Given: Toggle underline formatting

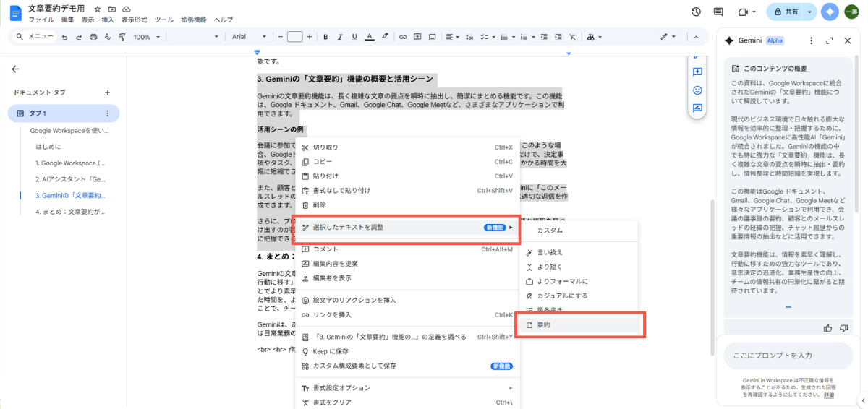Looking at the screenshot, I should (354, 37).
